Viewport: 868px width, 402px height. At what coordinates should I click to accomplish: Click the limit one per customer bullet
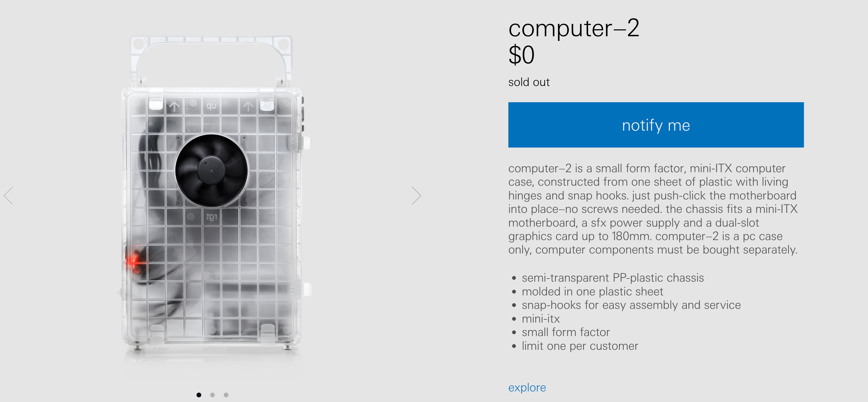click(x=580, y=346)
